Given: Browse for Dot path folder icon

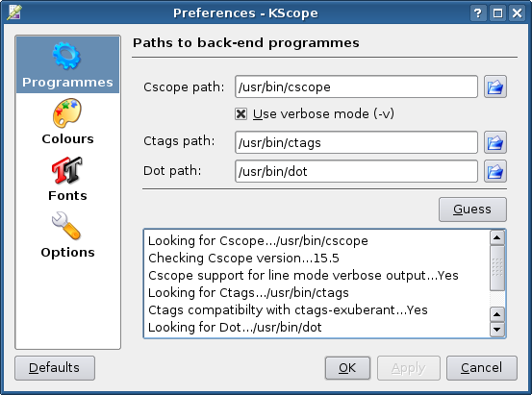Looking at the screenshot, I should pos(495,171).
